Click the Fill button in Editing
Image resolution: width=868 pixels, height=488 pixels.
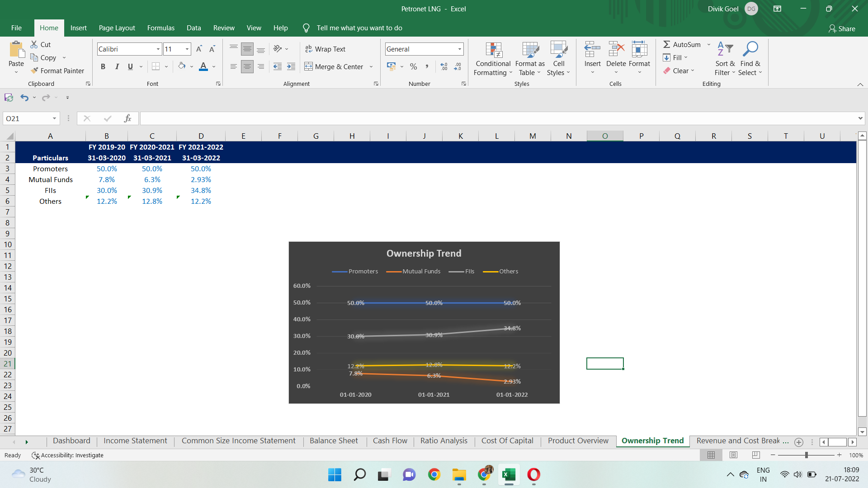click(x=672, y=57)
